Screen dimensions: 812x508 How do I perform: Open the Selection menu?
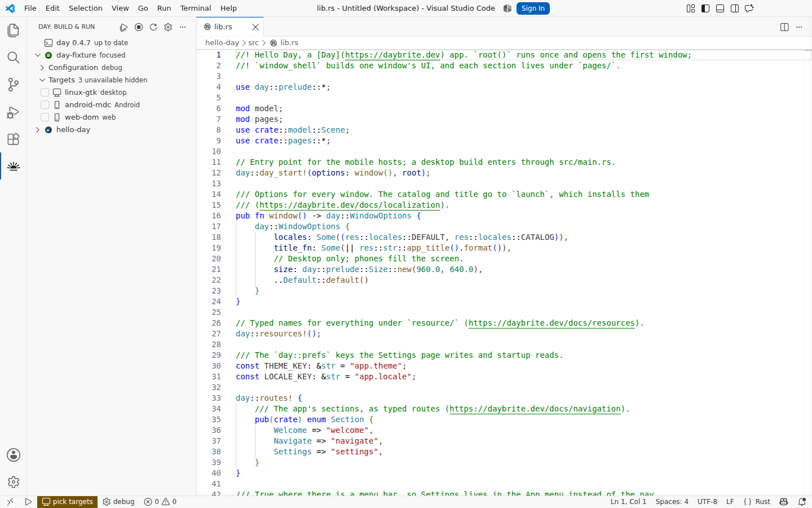(86, 8)
